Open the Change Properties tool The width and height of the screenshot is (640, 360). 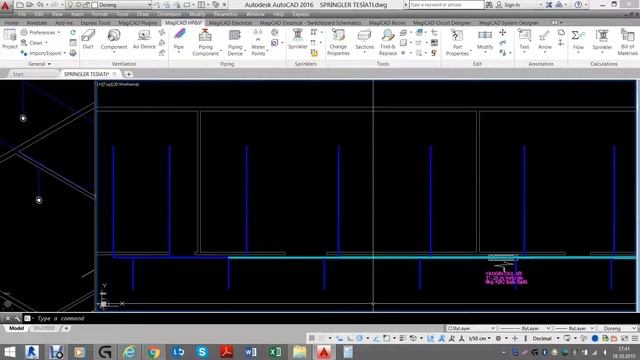coord(338,42)
